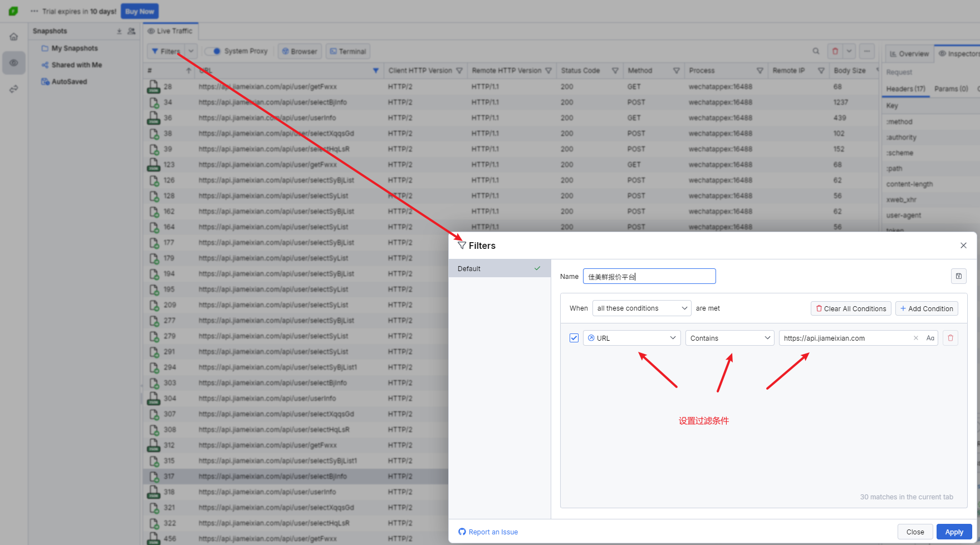980x545 pixels.
Task: Click the Add Condition button
Action: coord(926,308)
